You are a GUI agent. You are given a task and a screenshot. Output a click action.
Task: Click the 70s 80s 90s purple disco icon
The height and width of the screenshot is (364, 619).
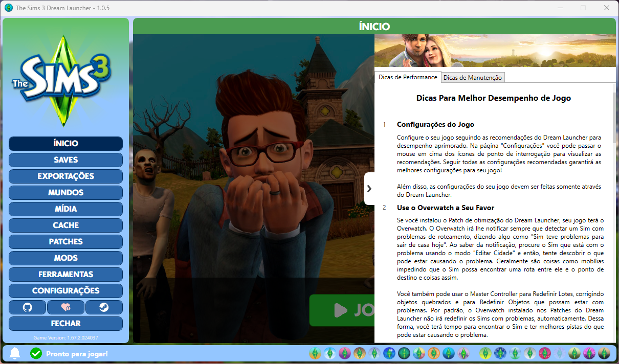pos(589,353)
